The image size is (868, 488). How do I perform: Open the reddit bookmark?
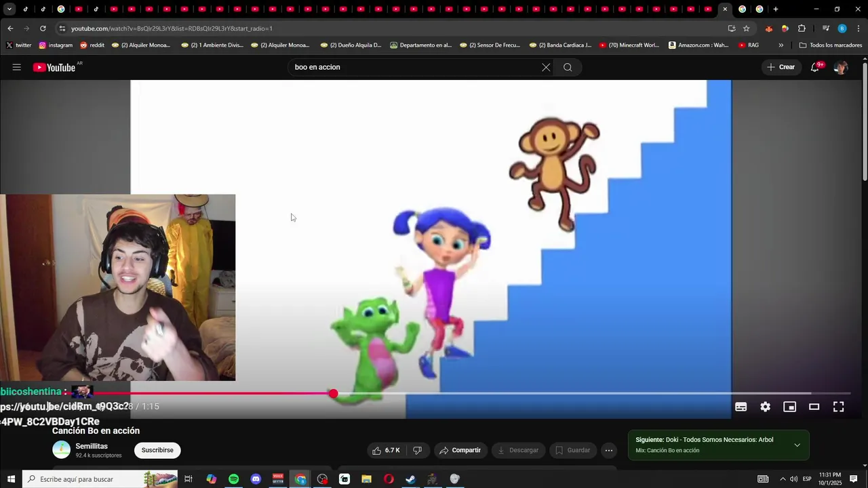pos(92,45)
